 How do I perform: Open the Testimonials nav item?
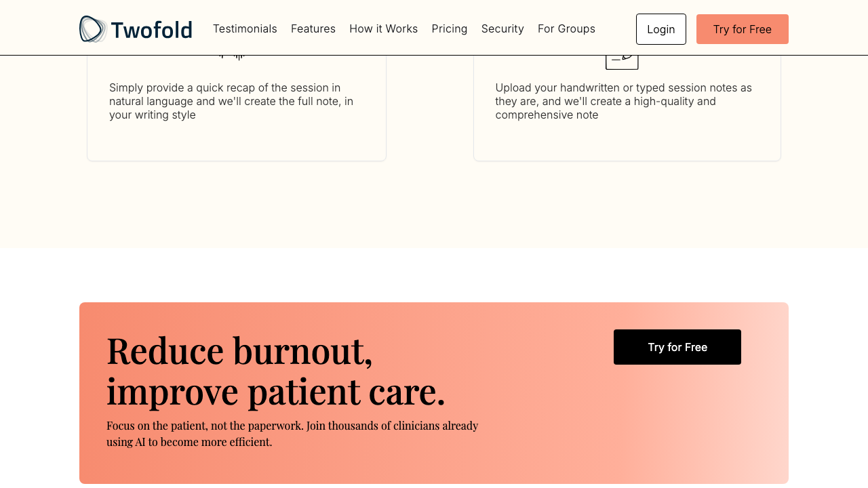245,28
